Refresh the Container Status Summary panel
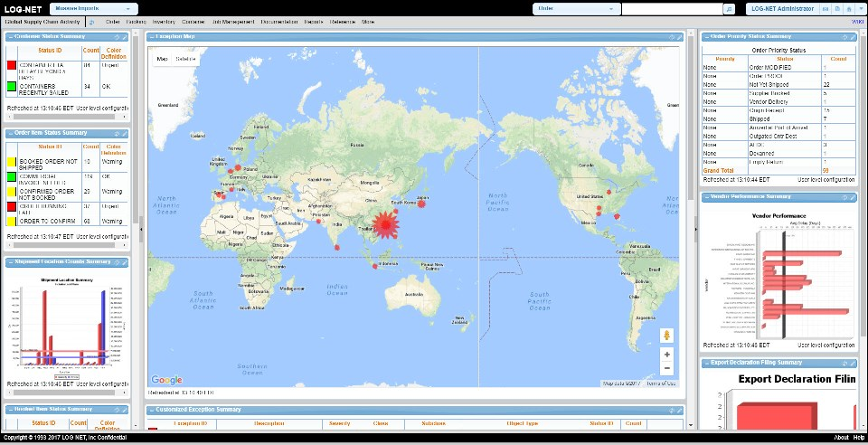868x445 pixels. click(x=117, y=37)
